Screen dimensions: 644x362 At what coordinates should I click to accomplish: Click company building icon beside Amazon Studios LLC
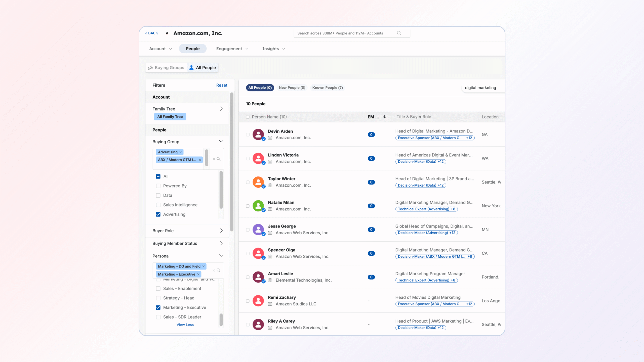270,304
